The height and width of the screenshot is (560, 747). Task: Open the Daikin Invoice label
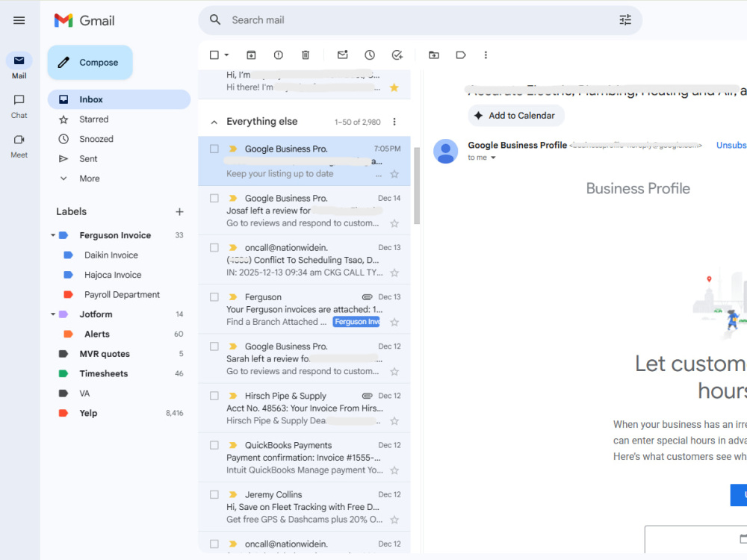(x=119, y=255)
